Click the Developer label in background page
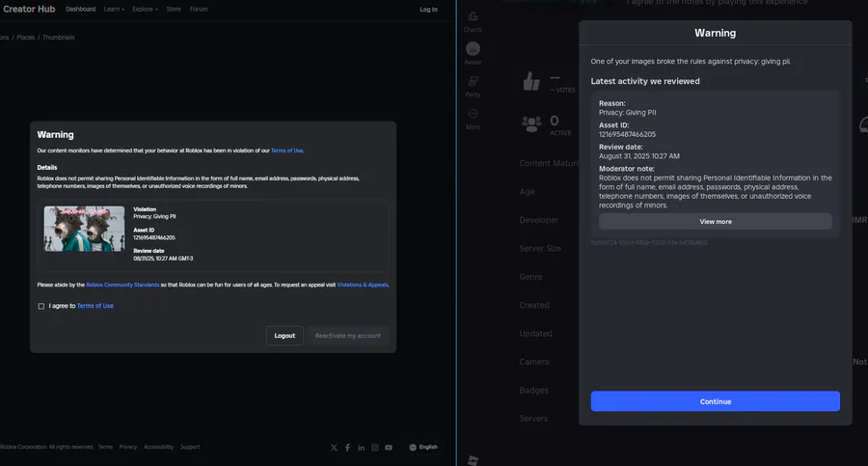 (538, 220)
